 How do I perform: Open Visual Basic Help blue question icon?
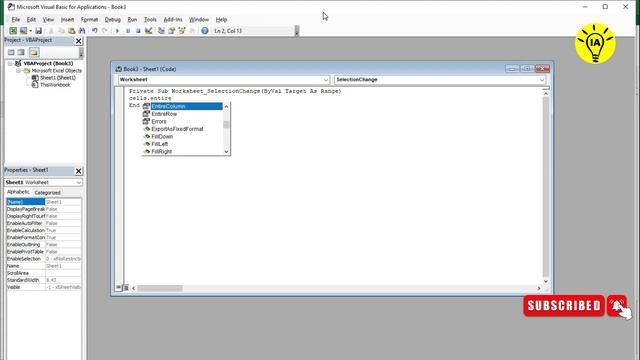[x=205, y=31]
